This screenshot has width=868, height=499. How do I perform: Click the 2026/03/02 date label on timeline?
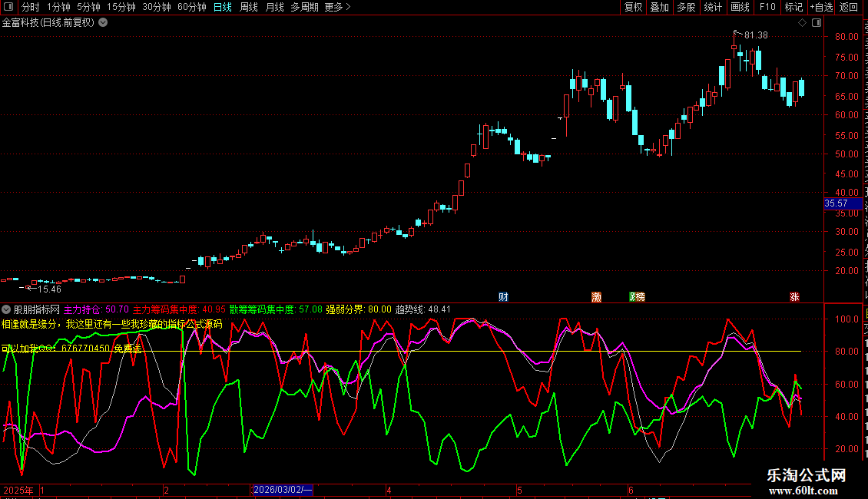pos(283,490)
